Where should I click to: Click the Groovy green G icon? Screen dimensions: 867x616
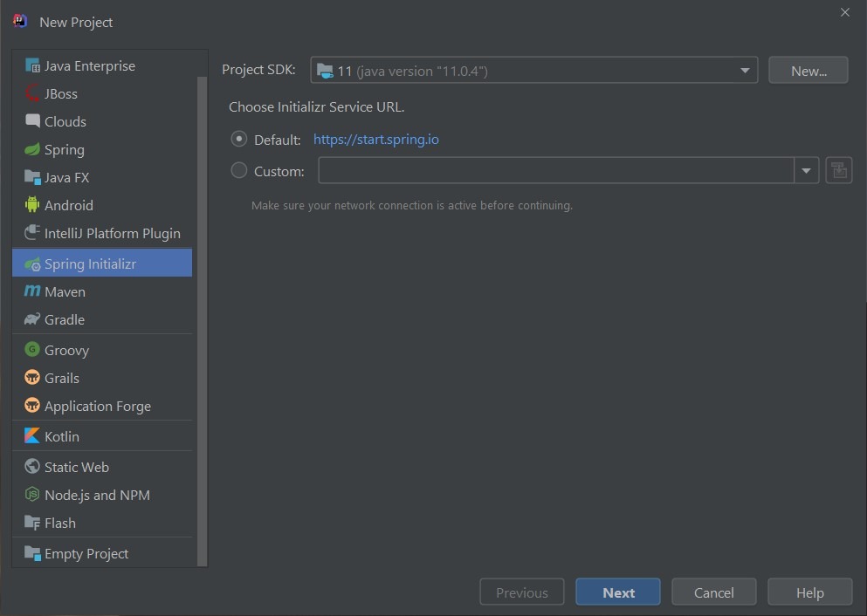(x=32, y=350)
